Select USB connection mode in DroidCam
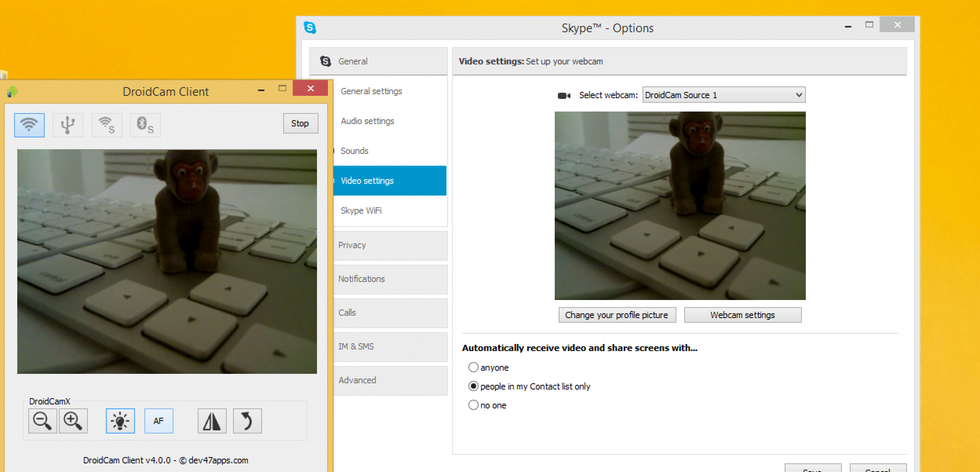 click(67, 125)
